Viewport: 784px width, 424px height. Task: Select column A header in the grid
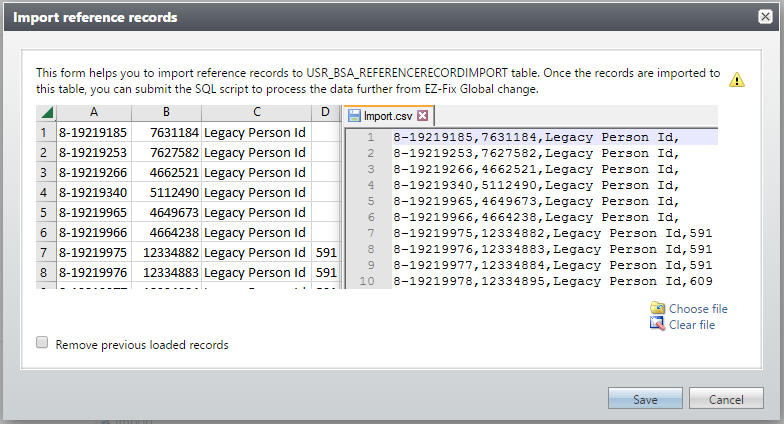[x=93, y=113]
